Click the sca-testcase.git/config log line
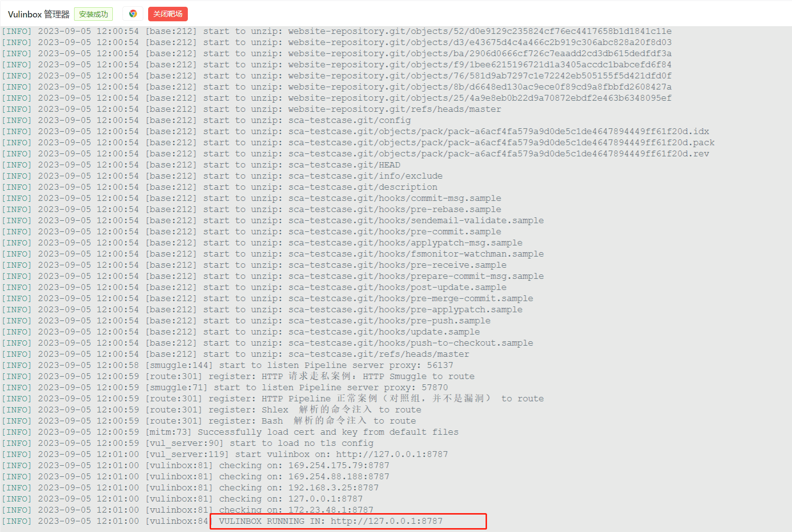The height and width of the screenshot is (532, 792). 349,121
